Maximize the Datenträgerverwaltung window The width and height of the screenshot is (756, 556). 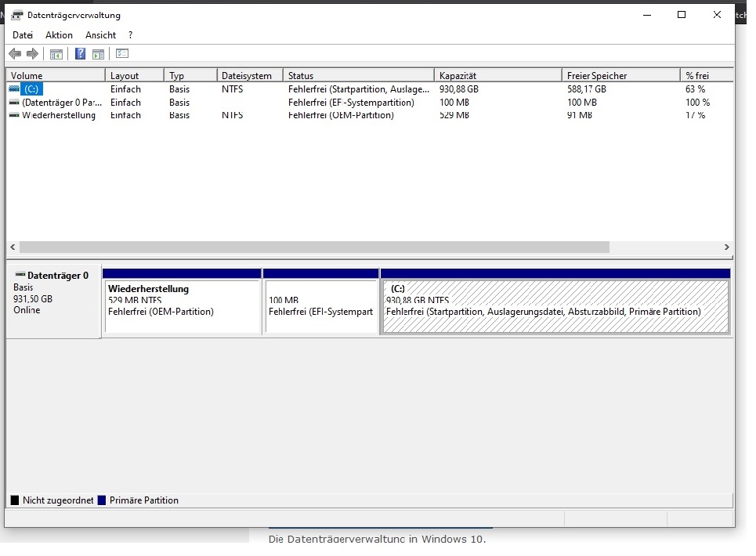click(x=682, y=15)
